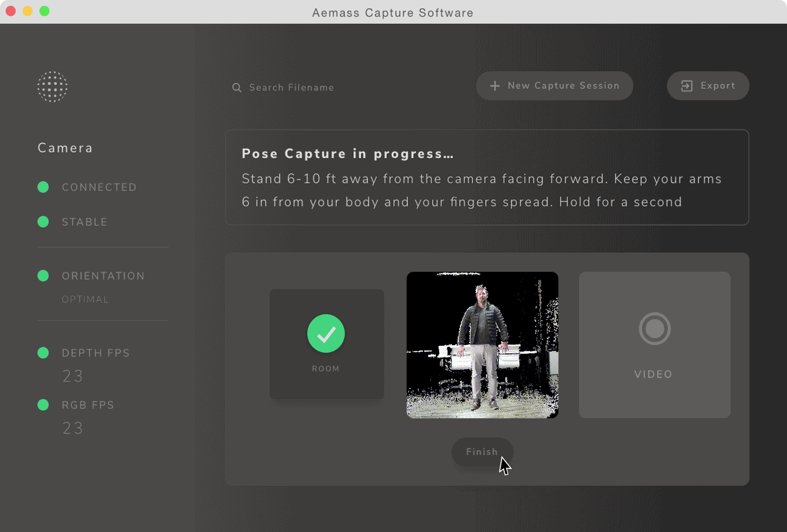Start a New Capture Session

point(562,86)
